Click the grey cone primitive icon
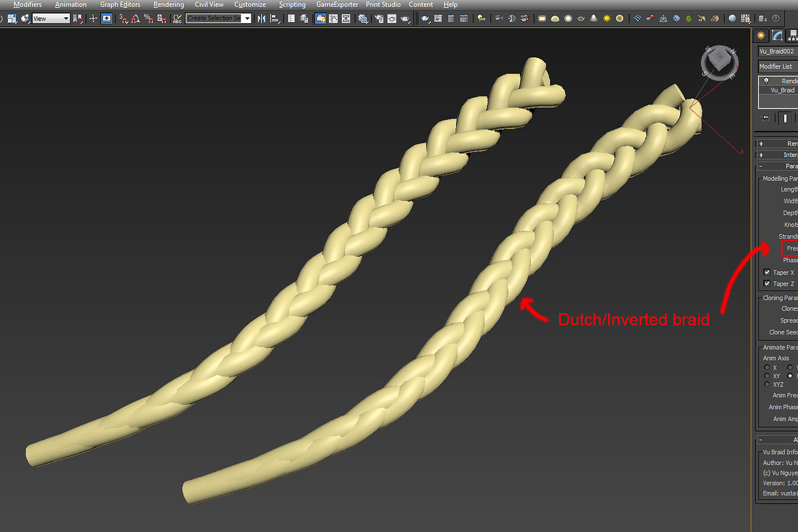This screenshot has width=798, height=532. pyautogui.click(x=593, y=19)
